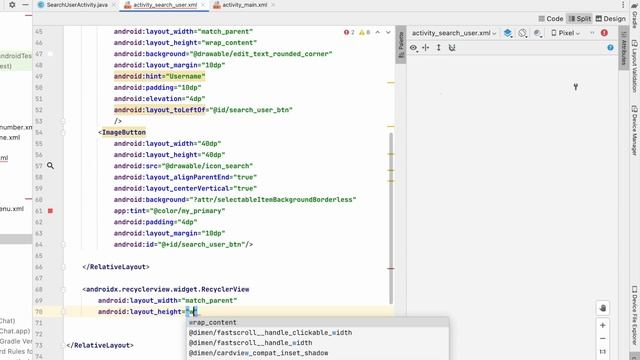Collapse the fold marker at line 53
Image resolution: width=640 pixels, height=360 pixels.
tap(63, 121)
